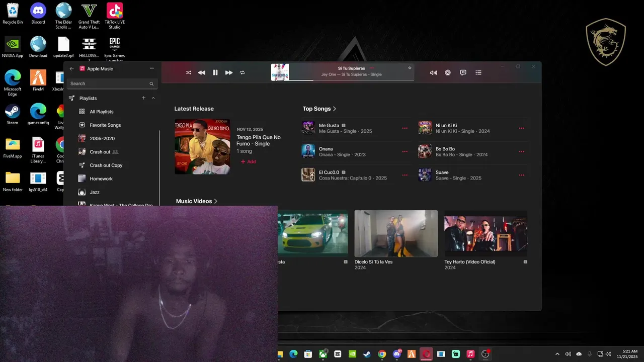Open more options for Suave

click(x=521, y=175)
